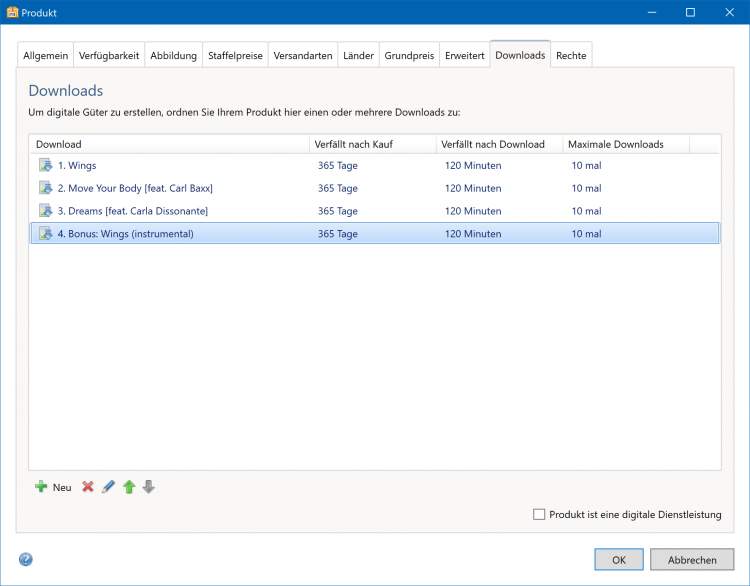Viewport: 750px width, 586px height.
Task: Enable Produkt ist eine digitale Dienstleistung
Action: [x=540, y=514]
